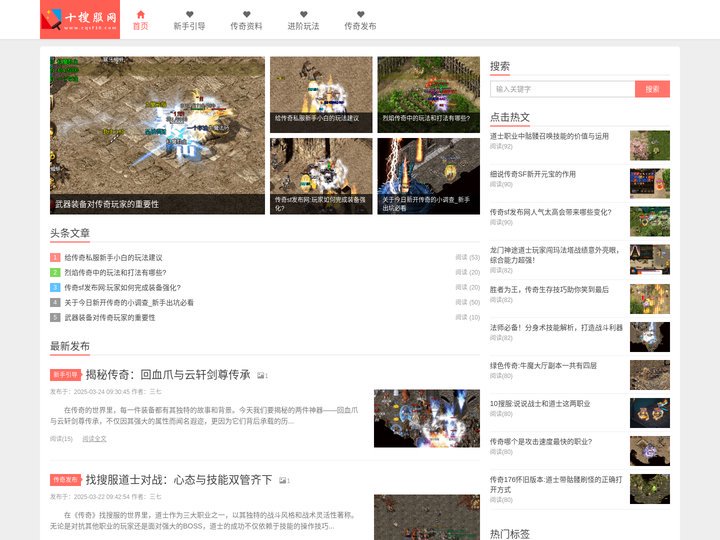The height and width of the screenshot is (540, 720).
Task: Focus the 输入关键字 search field
Action: click(x=562, y=89)
